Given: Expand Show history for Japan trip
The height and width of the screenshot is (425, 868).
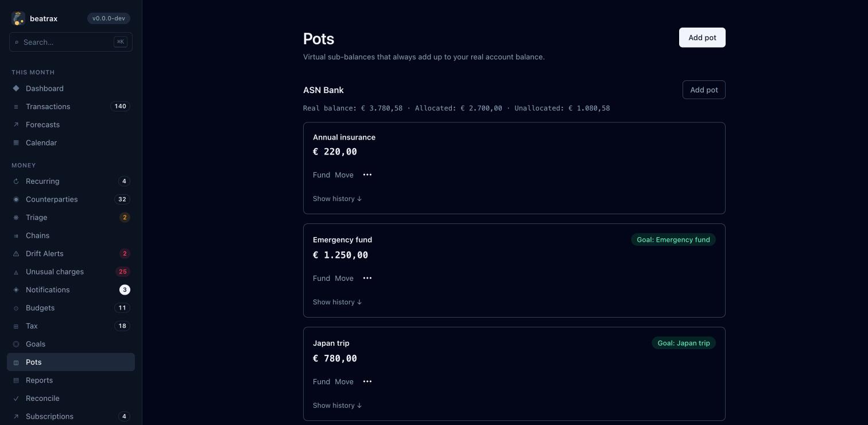Looking at the screenshot, I should 338,405.
